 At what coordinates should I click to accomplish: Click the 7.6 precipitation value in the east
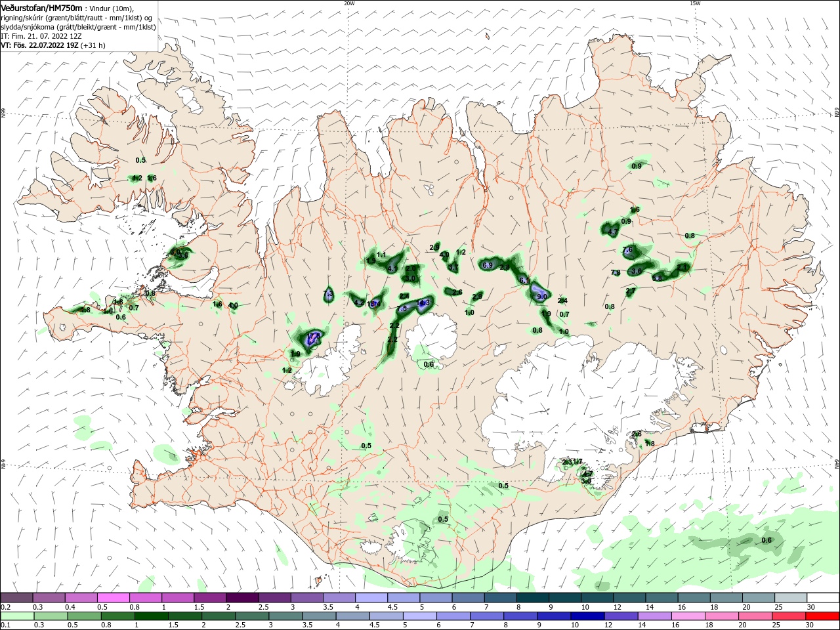[x=627, y=250]
